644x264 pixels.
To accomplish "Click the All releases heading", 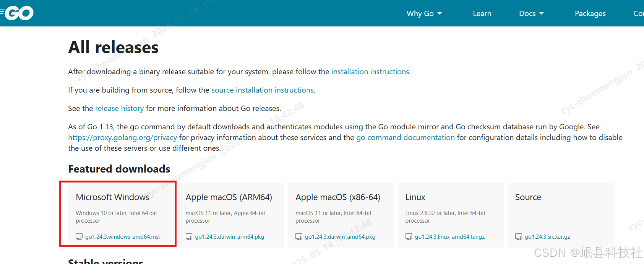I will pyautogui.click(x=113, y=47).
